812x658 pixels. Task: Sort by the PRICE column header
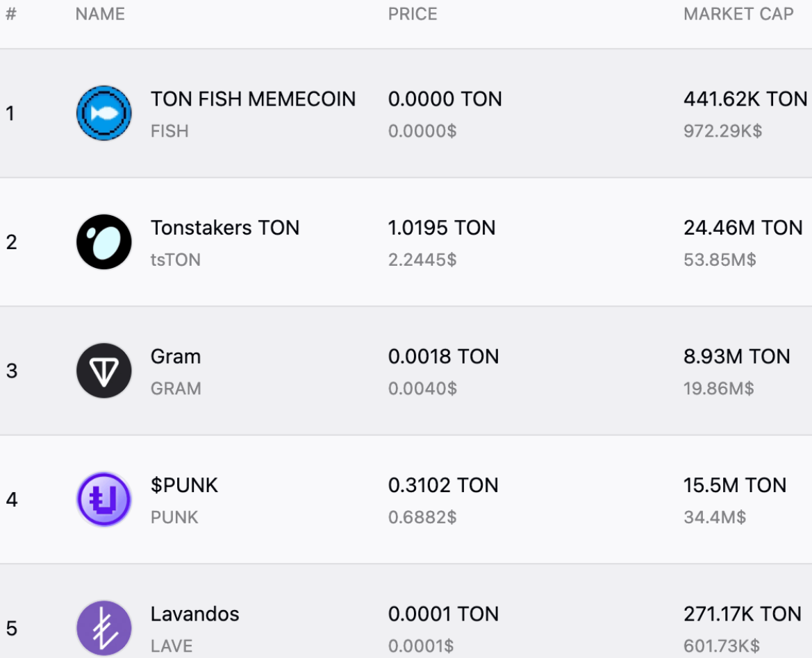[x=413, y=15]
